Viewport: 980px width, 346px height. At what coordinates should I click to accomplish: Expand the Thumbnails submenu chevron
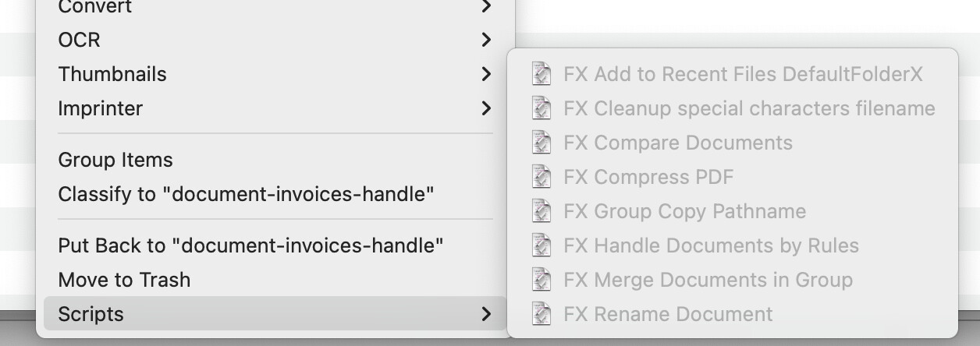[486, 74]
